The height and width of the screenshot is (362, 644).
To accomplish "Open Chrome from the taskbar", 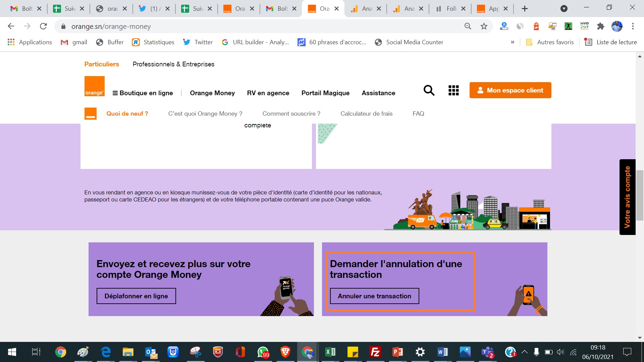I will coord(60,352).
